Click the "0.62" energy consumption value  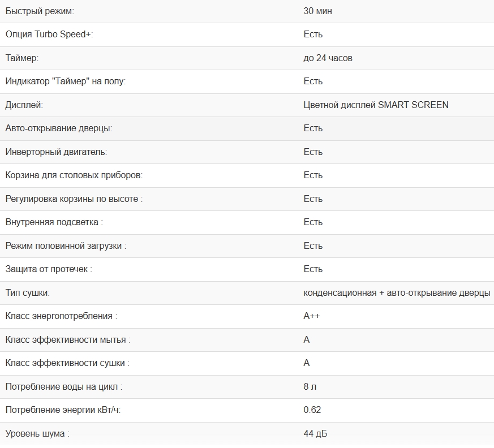coord(312,410)
